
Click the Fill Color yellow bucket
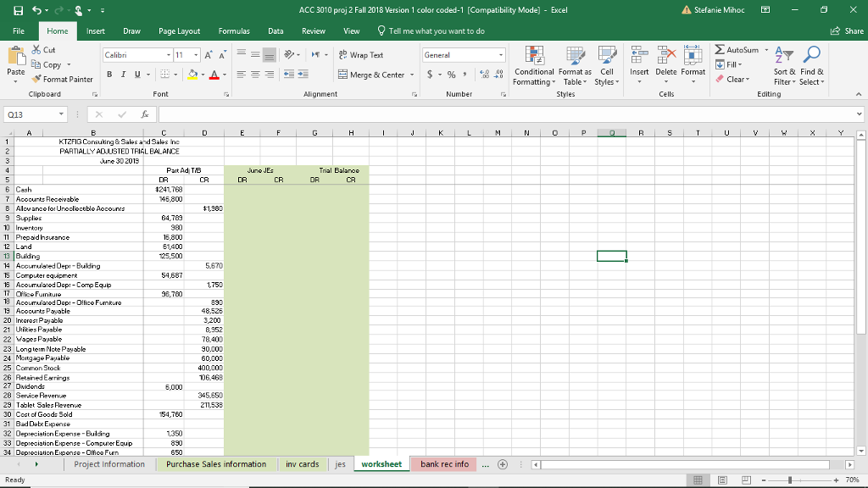pos(192,75)
